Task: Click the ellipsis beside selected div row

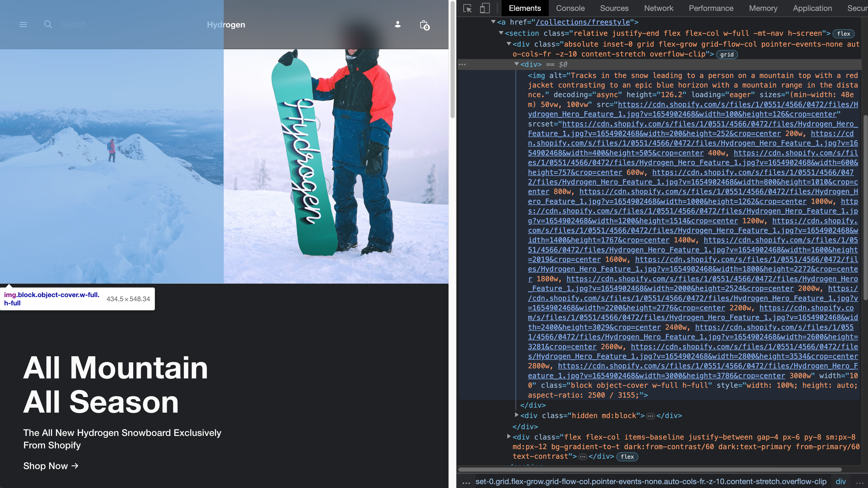Action: (x=462, y=64)
